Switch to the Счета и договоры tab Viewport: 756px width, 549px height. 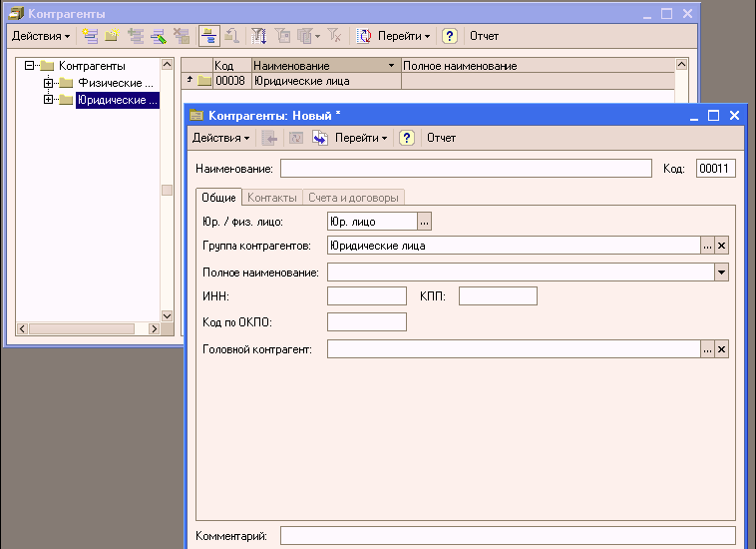click(353, 198)
